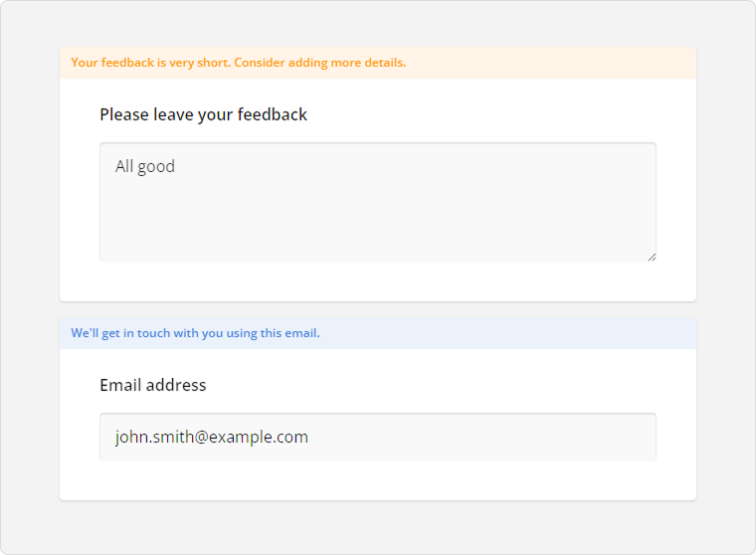
Task: Click the word 'good' in feedback box
Action: coord(156,166)
